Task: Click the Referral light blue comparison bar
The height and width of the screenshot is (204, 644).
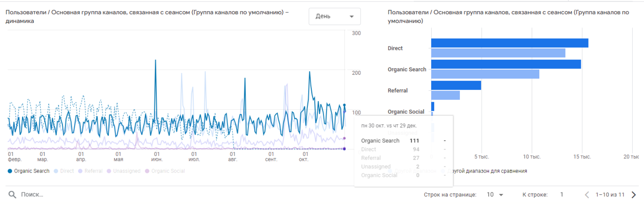Action: point(445,95)
